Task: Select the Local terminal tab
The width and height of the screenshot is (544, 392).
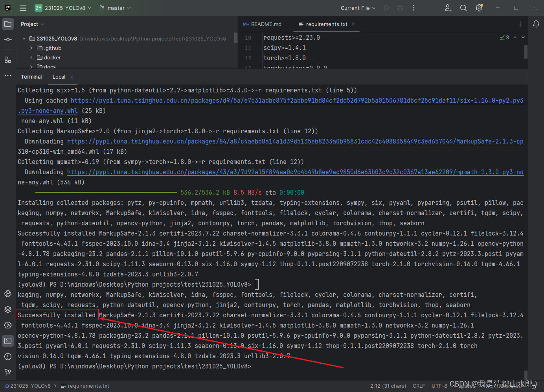Action: [x=59, y=77]
